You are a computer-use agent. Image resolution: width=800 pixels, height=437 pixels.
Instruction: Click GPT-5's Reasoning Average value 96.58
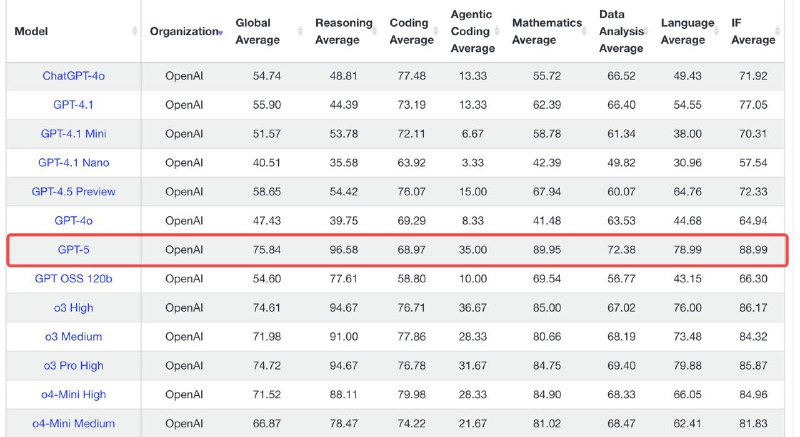335,249
